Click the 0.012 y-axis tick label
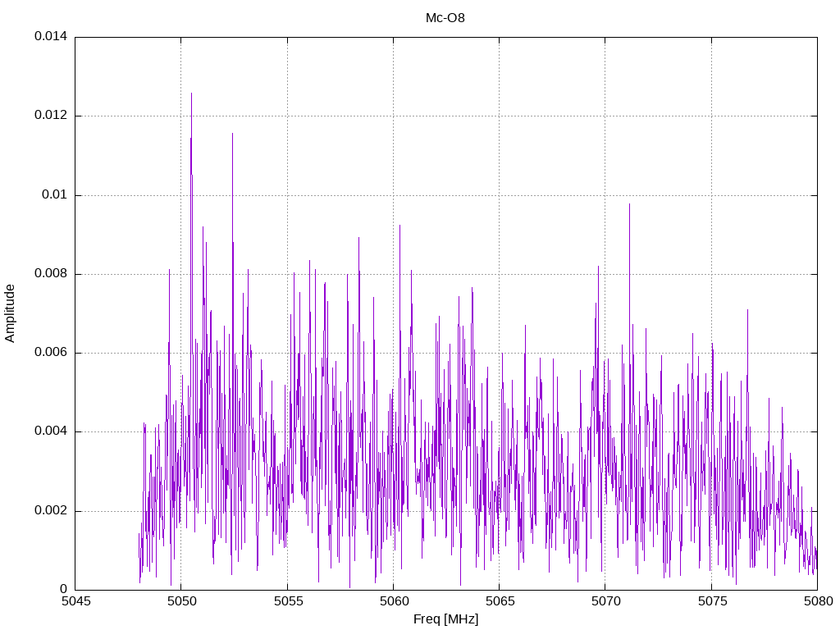 tap(50, 116)
